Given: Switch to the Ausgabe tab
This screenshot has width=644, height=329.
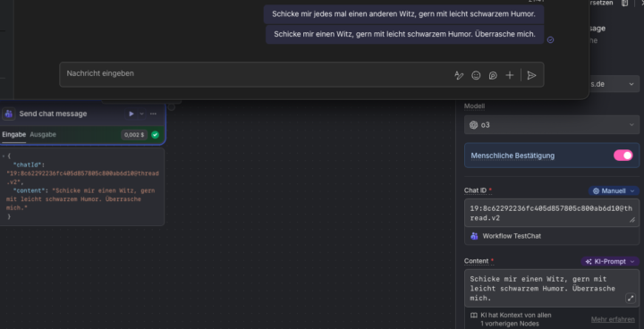Looking at the screenshot, I should pyautogui.click(x=43, y=135).
